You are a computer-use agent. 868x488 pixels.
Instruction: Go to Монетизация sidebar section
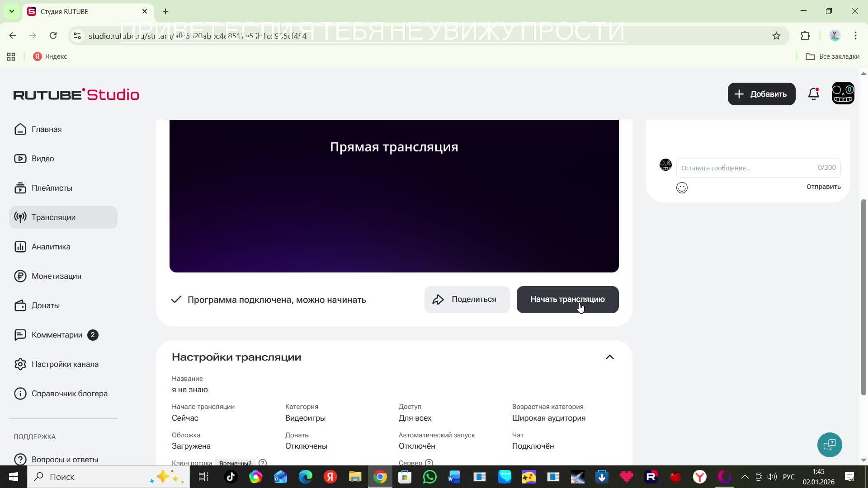56,276
